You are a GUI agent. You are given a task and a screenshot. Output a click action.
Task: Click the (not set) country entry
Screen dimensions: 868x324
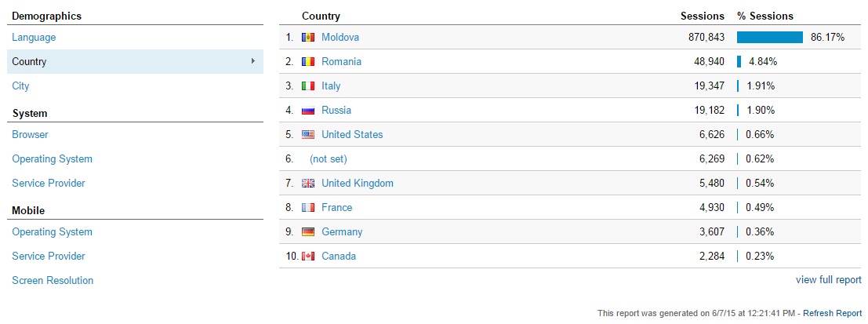(x=329, y=159)
